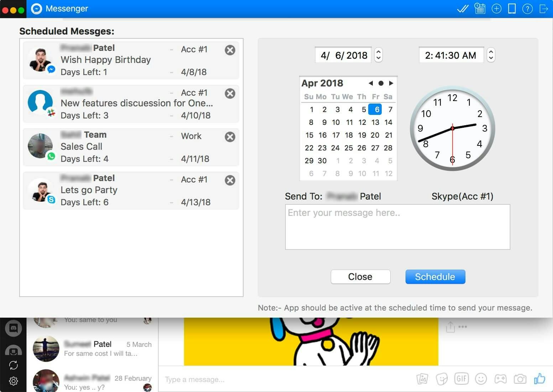
Task: Sync accounts using the refresh icon
Action: click(x=14, y=365)
